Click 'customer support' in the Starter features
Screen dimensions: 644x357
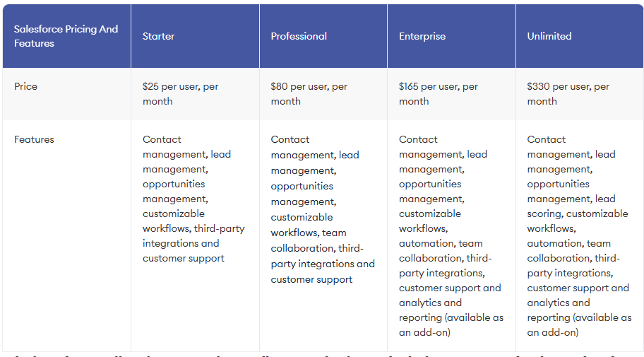(184, 258)
